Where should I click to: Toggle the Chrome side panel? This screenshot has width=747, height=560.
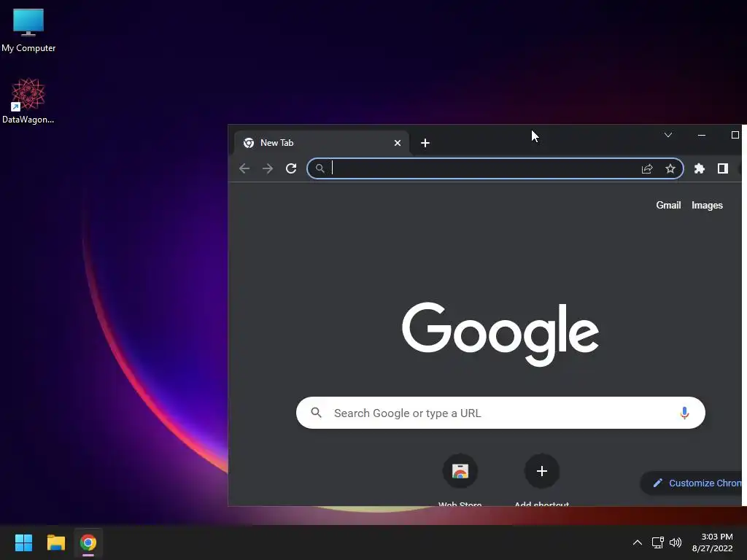point(723,168)
